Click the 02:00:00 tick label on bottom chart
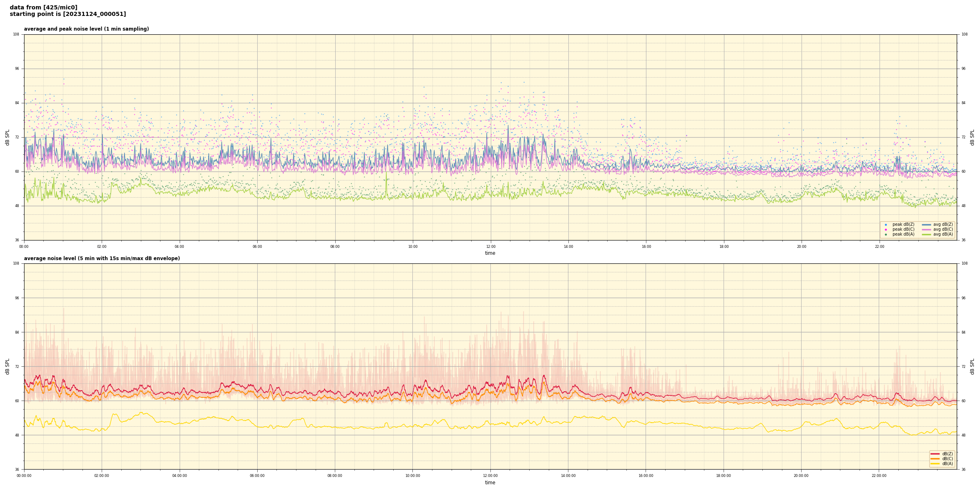The width and height of the screenshot is (980, 490). (x=102, y=476)
